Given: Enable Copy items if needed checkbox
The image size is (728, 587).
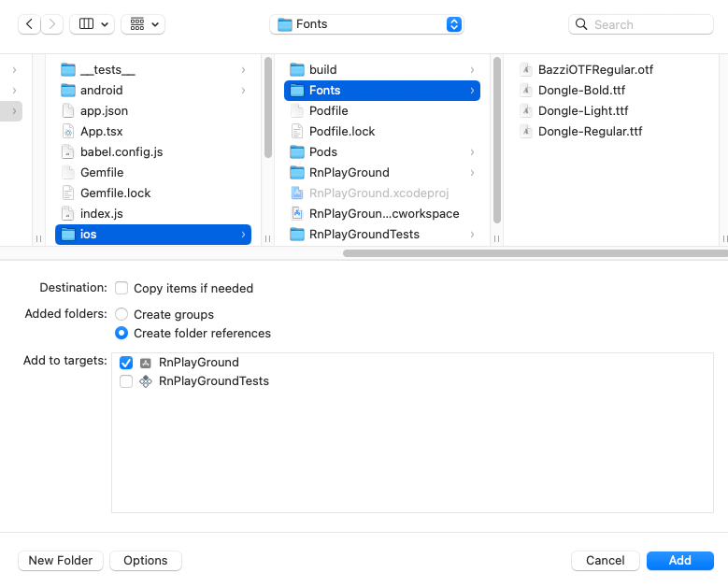Looking at the screenshot, I should point(121,288).
